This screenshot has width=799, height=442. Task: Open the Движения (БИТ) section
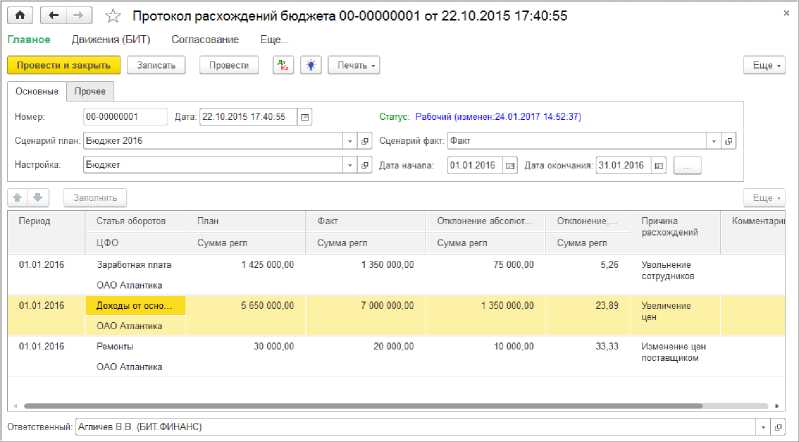[x=110, y=39]
